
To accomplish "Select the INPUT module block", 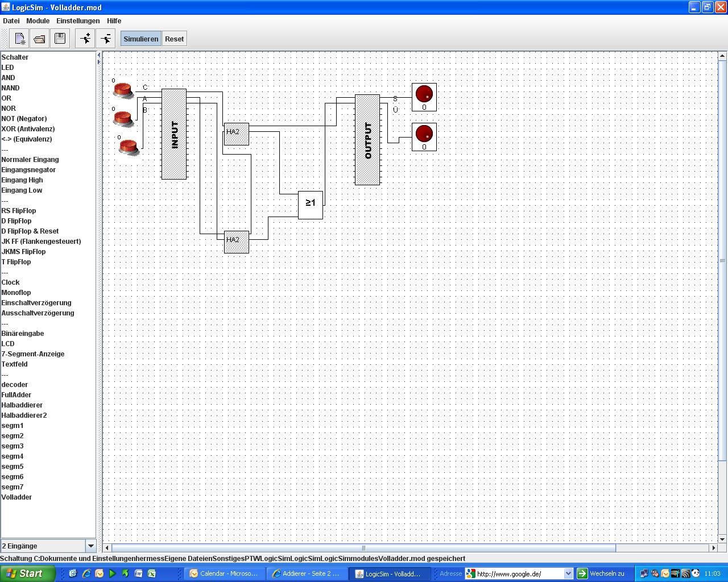I will coord(174,134).
